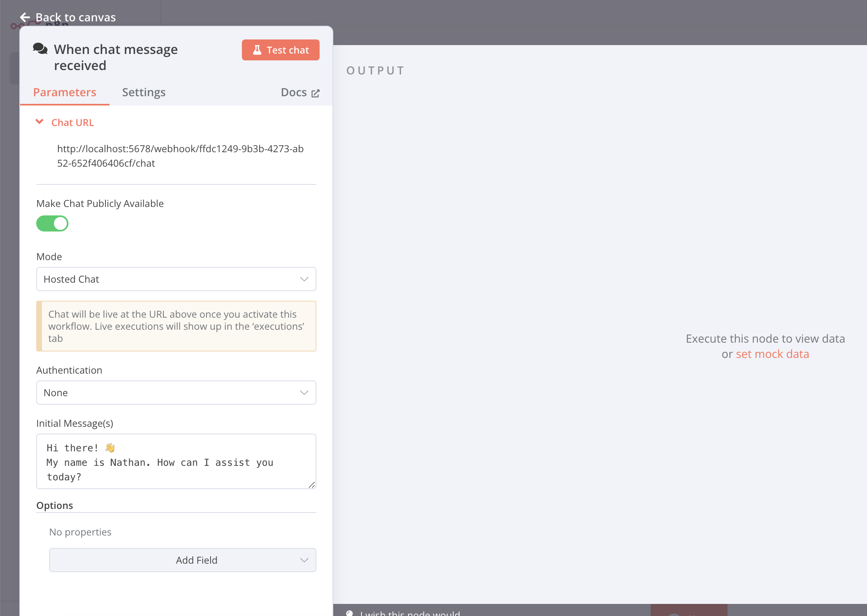Select the Parameters tab

pos(64,92)
